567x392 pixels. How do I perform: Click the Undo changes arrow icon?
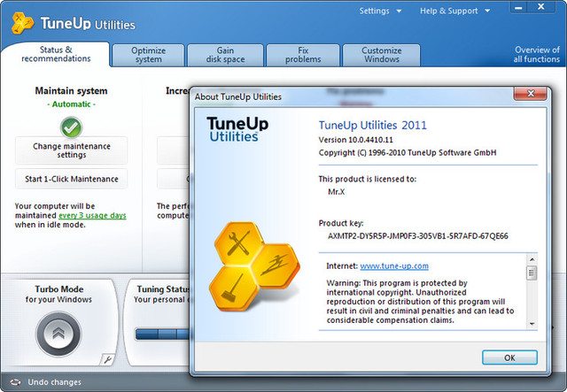[16, 382]
